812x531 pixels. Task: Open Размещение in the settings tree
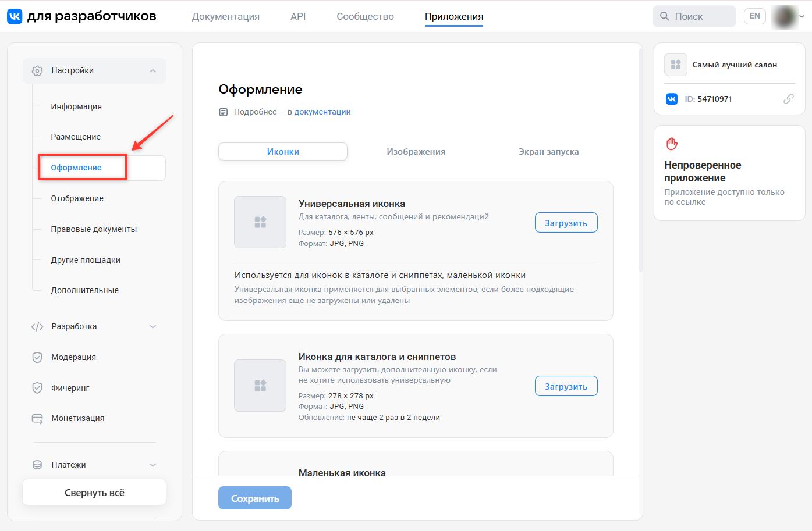coord(76,137)
